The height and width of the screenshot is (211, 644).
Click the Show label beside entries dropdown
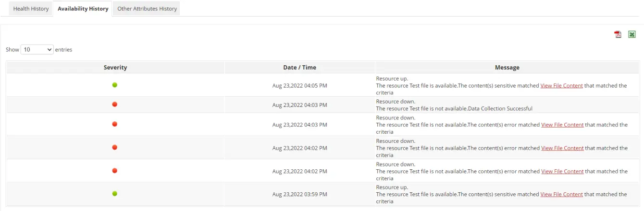(12, 49)
